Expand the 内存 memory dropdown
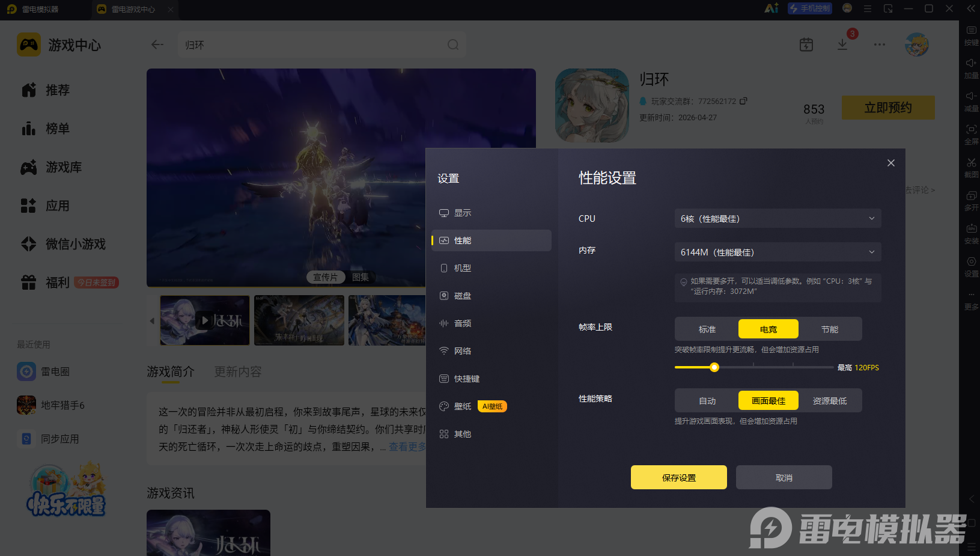 coord(778,252)
